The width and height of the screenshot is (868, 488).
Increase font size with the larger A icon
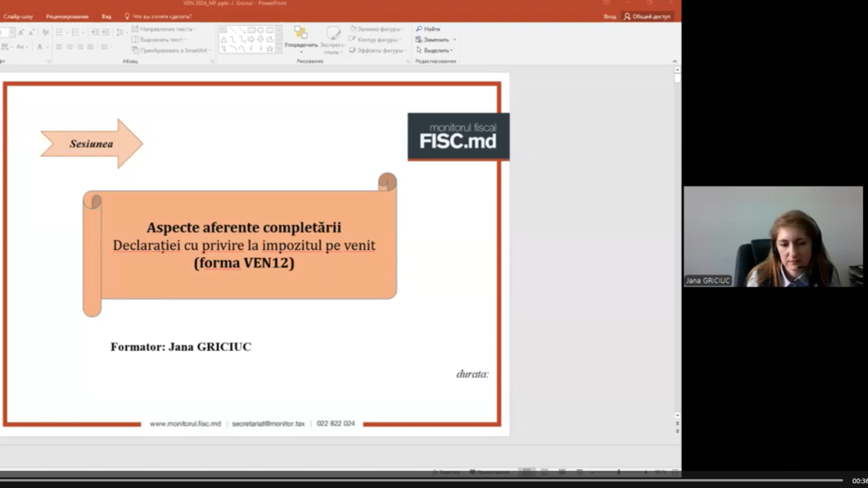(x=21, y=33)
